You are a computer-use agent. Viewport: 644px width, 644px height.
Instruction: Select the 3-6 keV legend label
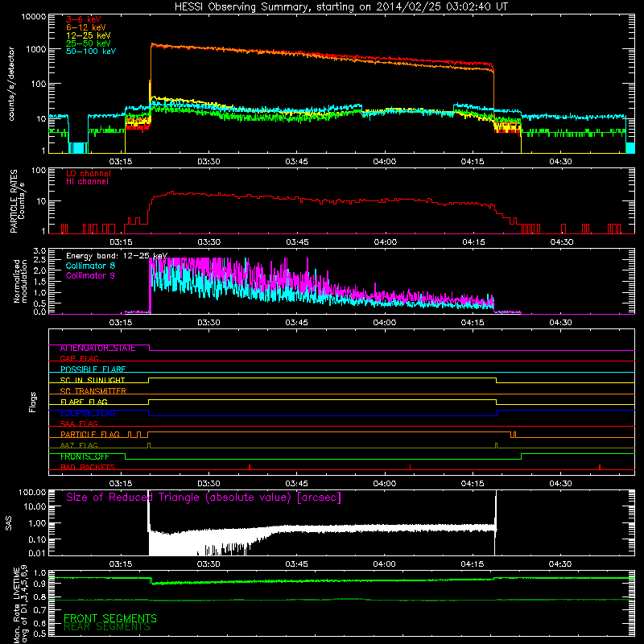(x=84, y=19)
